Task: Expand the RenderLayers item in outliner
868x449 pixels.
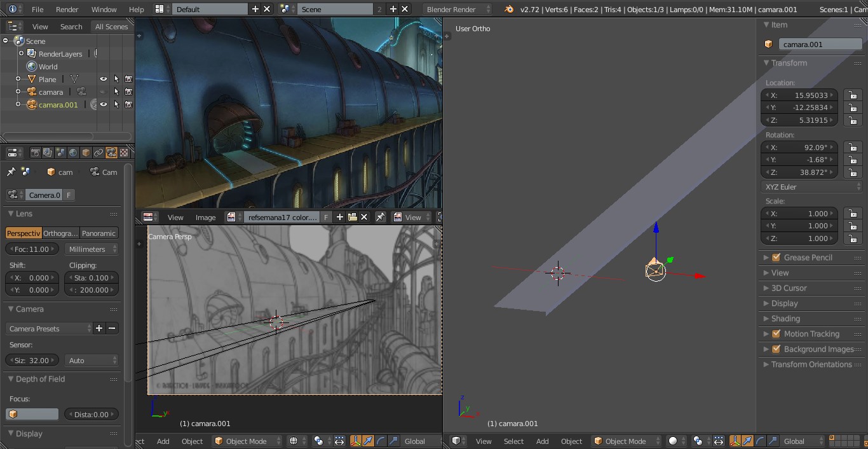Action: click(x=22, y=53)
